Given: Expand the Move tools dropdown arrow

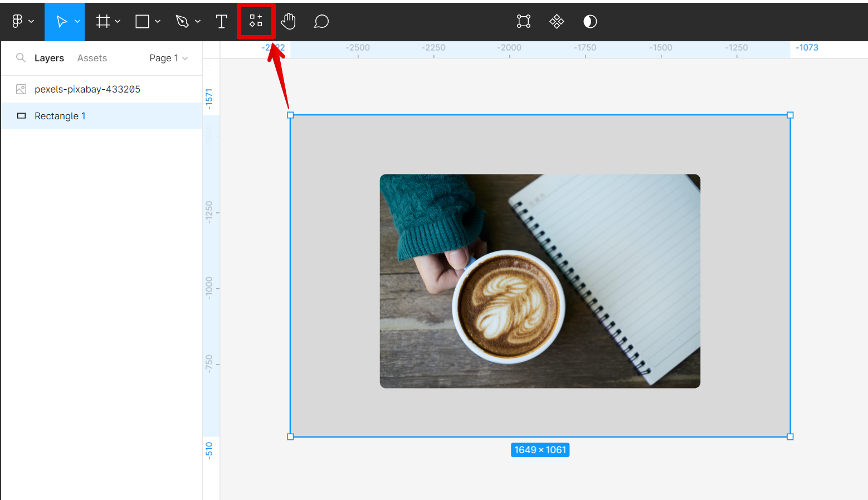Looking at the screenshot, I should (x=77, y=21).
